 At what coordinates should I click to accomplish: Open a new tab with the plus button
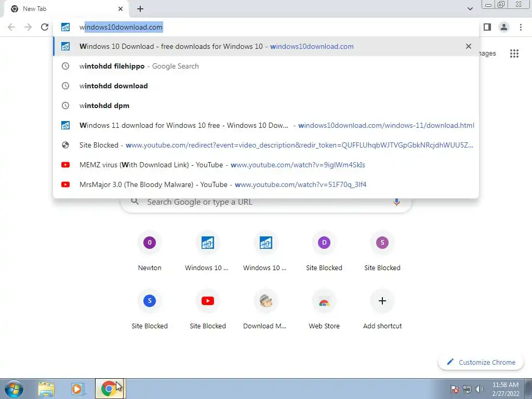point(140,9)
